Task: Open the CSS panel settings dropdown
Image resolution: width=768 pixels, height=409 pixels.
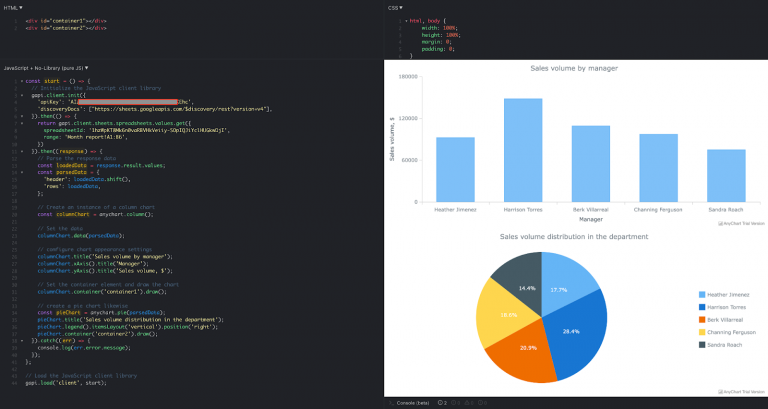Action: point(402,7)
